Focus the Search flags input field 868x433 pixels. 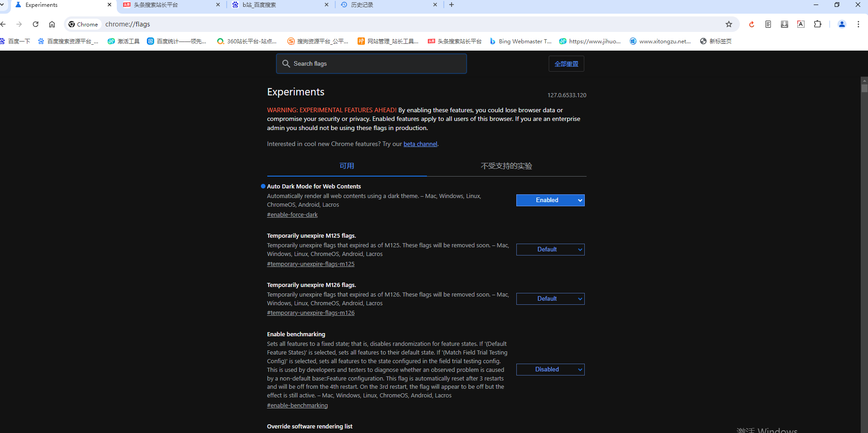coord(371,63)
